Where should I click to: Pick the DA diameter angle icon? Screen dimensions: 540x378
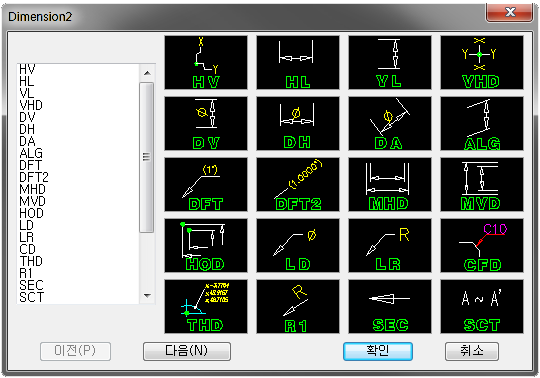tap(390, 124)
